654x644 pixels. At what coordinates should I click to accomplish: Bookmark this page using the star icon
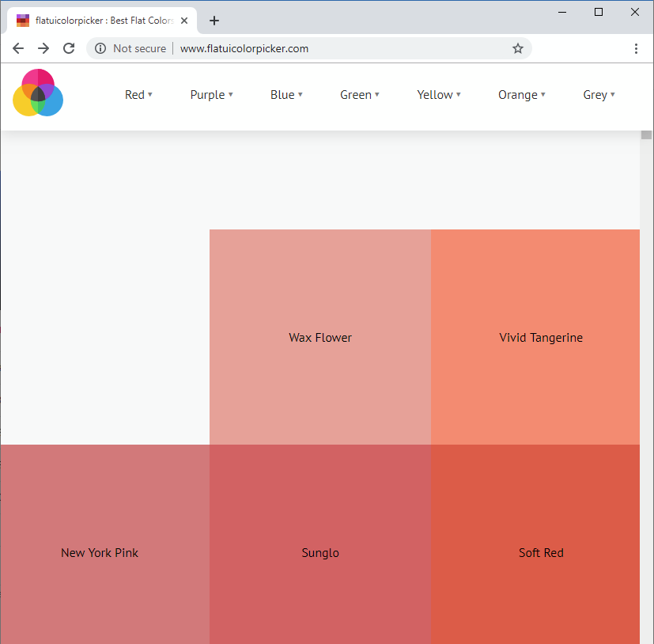(x=518, y=48)
